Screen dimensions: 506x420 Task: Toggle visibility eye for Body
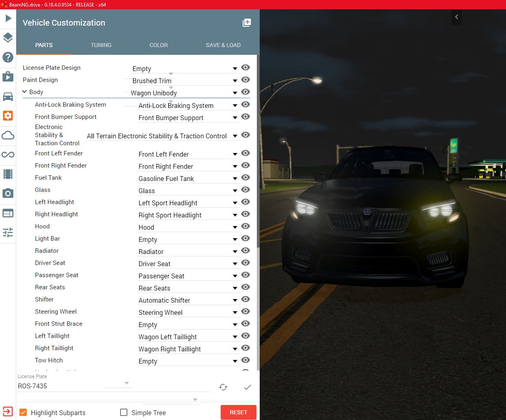[245, 92]
